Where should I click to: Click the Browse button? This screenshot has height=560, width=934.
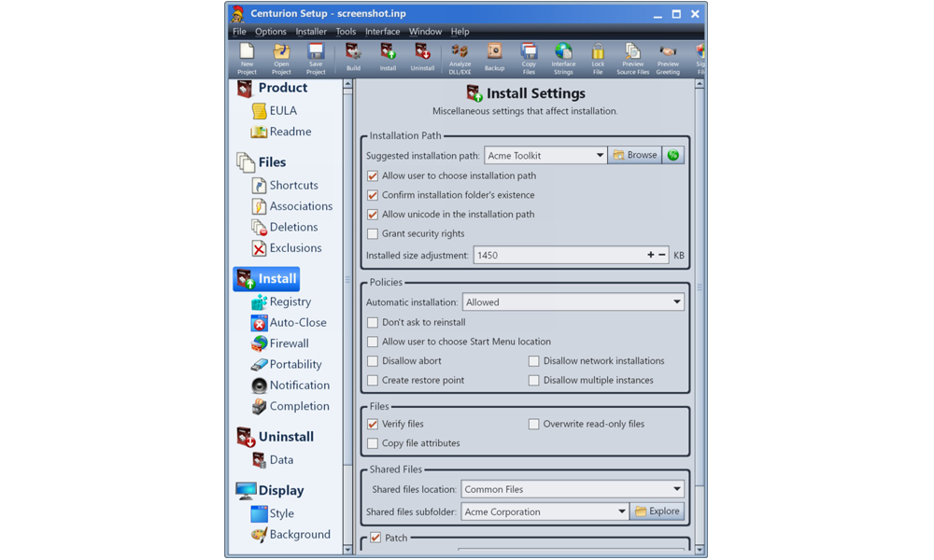click(x=635, y=155)
